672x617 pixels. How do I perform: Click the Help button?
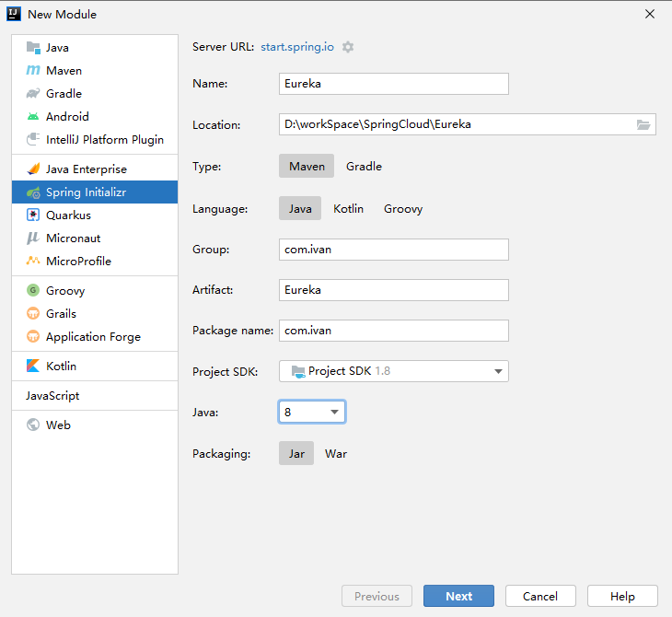tap(622, 596)
